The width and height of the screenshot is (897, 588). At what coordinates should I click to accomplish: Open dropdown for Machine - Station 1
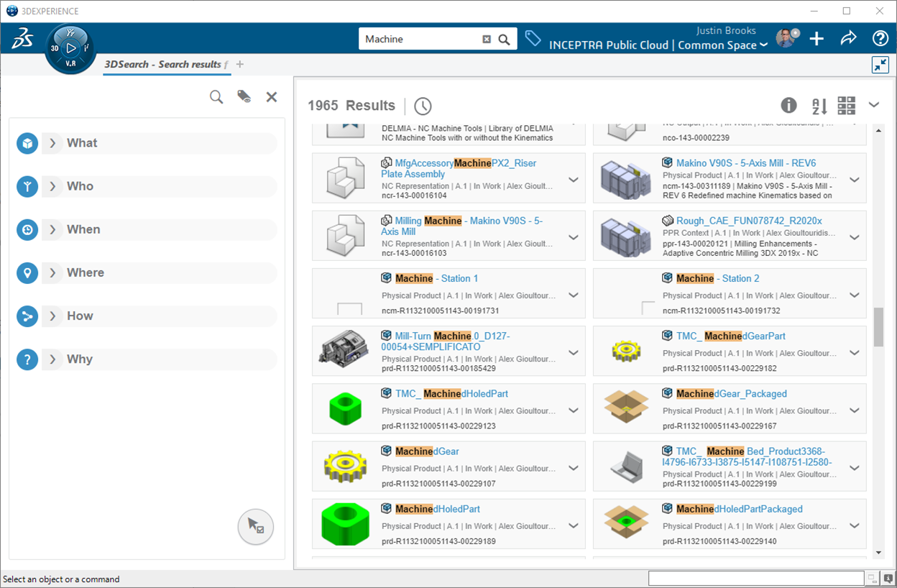(573, 295)
